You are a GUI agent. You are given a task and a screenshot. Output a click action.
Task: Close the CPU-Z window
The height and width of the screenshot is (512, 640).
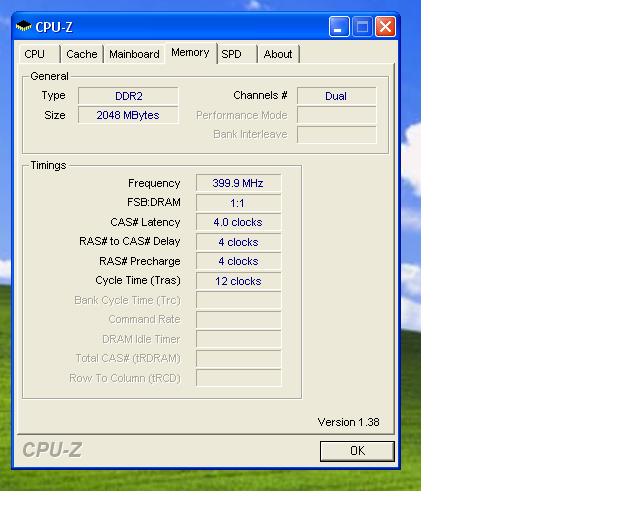(x=385, y=27)
